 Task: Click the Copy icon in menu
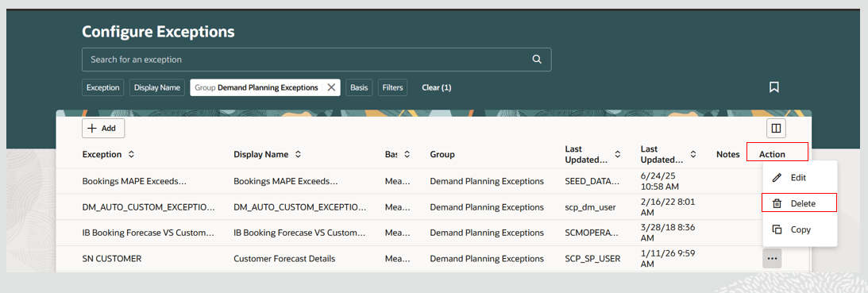click(x=777, y=229)
